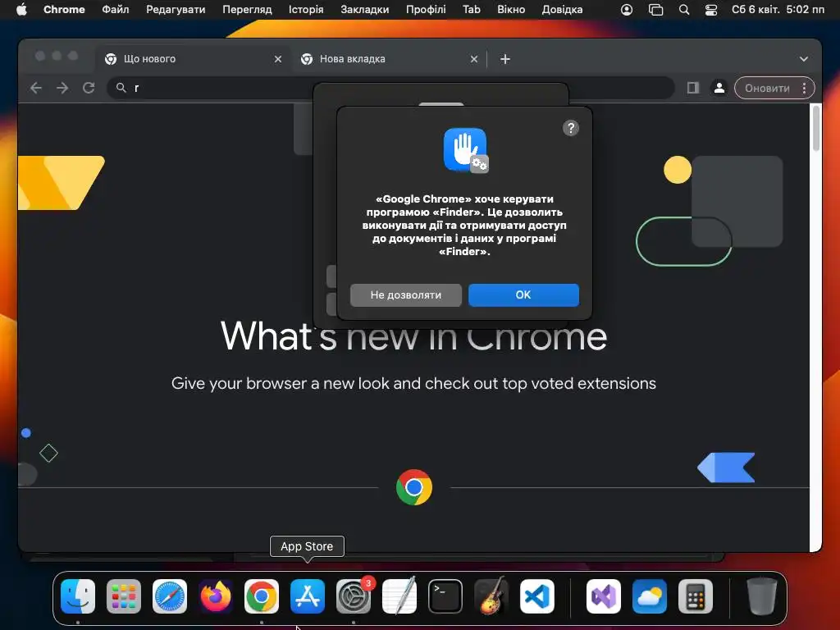This screenshot has width=840, height=630.
Task: Open the "Вікно" menu
Action: (511, 10)
